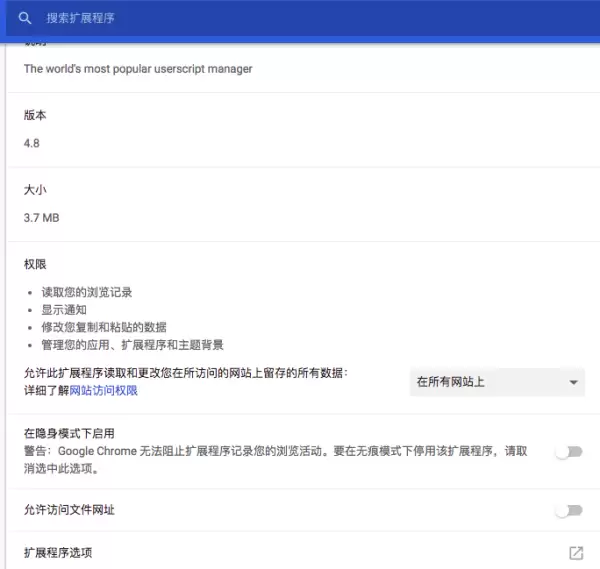The height and width of the screenshot is (569, 600).
Task: Click the dropdown arrow beside 在所有网站上
Action: tap(573, 382)
